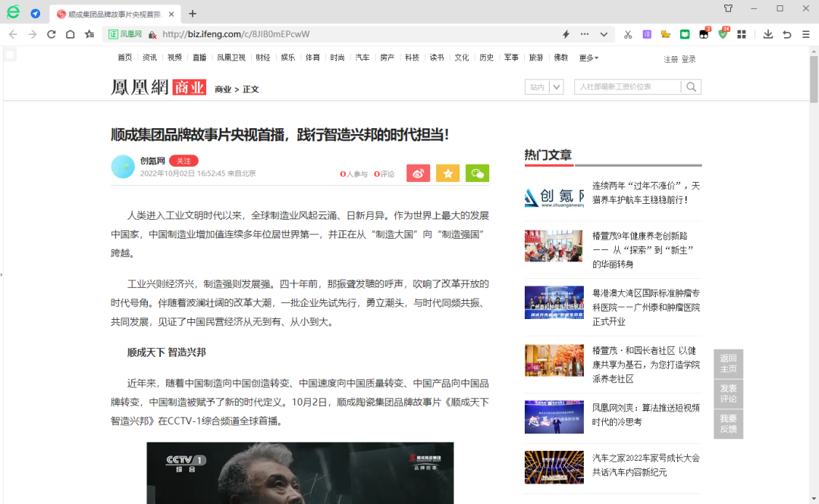Open the 椿萱茂·和园长者社区 article thumbnail
The image size is (819, 504).
(x=554, y=360)
